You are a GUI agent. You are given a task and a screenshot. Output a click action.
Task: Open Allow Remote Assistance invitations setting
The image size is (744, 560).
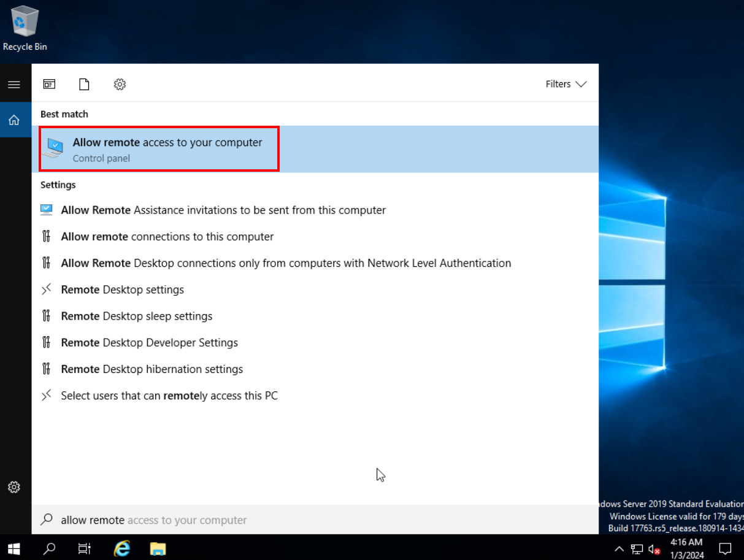pyautogui.click(x=223, y=210)
